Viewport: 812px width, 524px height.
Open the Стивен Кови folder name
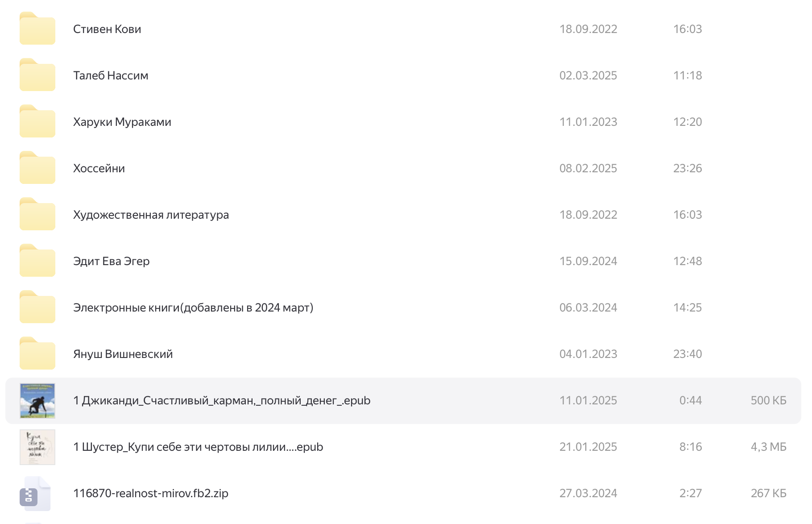[x=107, y=29]
